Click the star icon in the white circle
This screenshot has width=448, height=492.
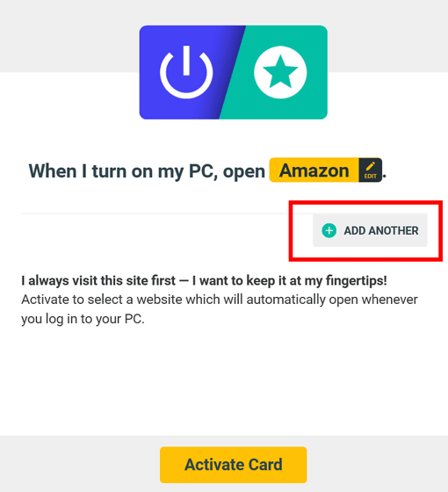[x=280, y=71]
